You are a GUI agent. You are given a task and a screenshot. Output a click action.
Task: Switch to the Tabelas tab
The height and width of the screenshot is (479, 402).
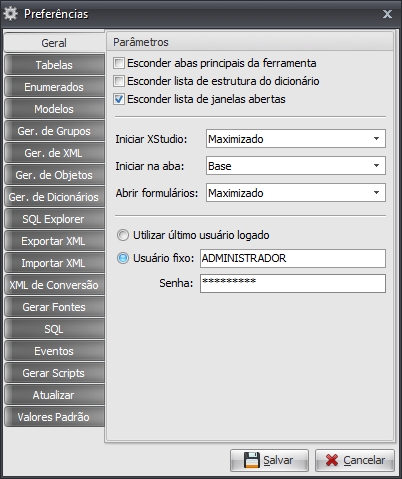[x=54, y=65]
